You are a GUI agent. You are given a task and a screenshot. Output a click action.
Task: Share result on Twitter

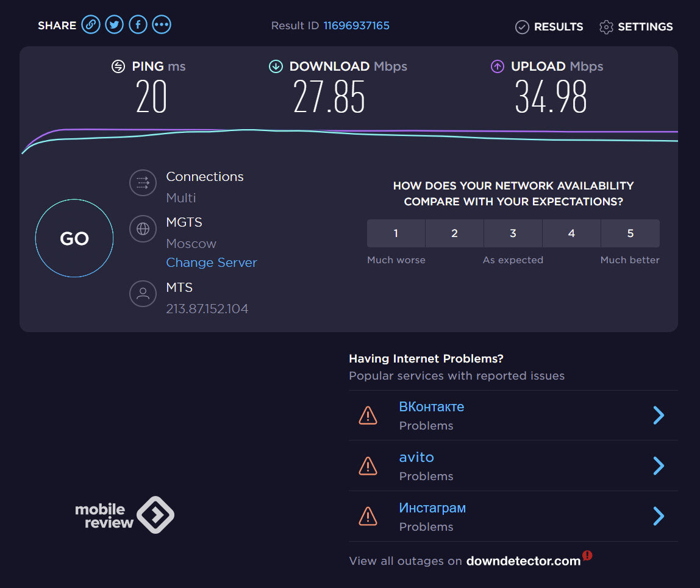tap(114, 24)
